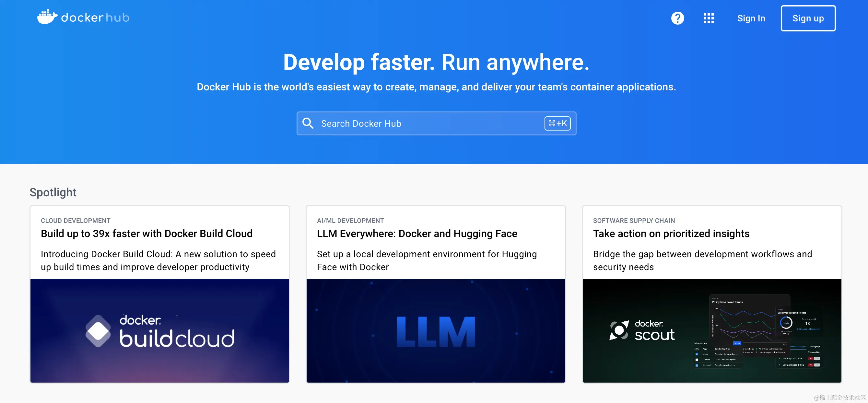Click the Docker Scout logo icon
868x403 pixels.
(x=619, y=330)
